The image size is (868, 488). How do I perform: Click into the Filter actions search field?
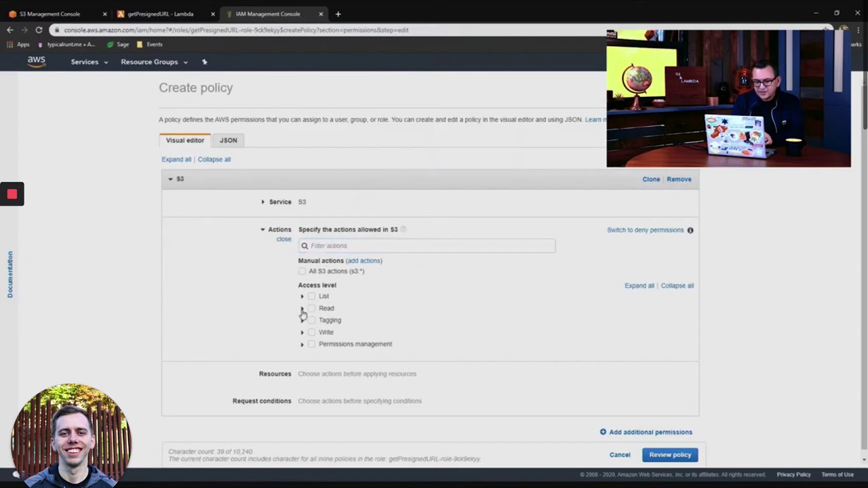pos(427,245)
